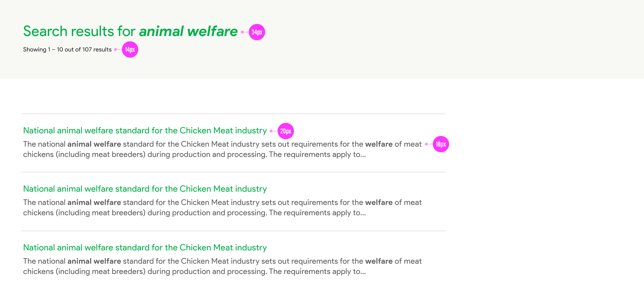Click 'during production and processing' in third snippet
The height and width of the screenshot is (289, 644).
[x=207, y=272]
